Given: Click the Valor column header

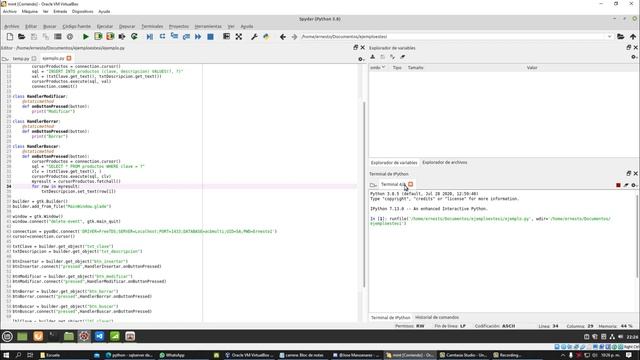Looking at the screenshot, I should 532,68.
